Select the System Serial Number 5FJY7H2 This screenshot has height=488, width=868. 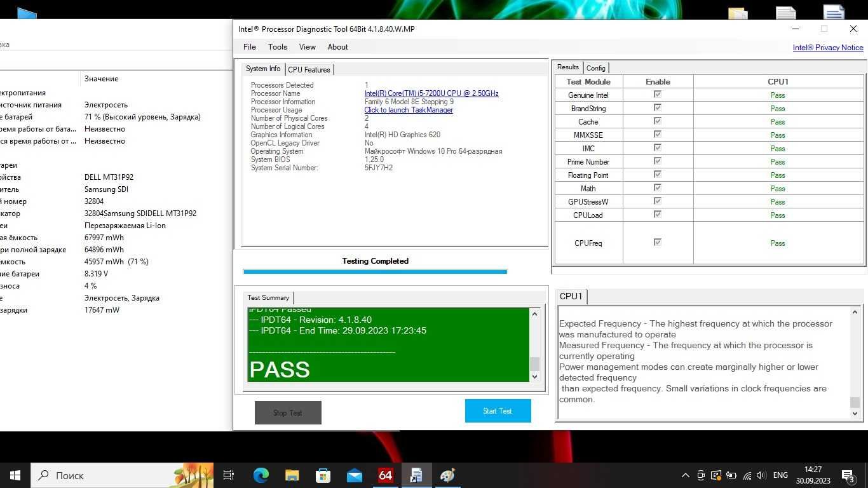(x=379, y=168)
